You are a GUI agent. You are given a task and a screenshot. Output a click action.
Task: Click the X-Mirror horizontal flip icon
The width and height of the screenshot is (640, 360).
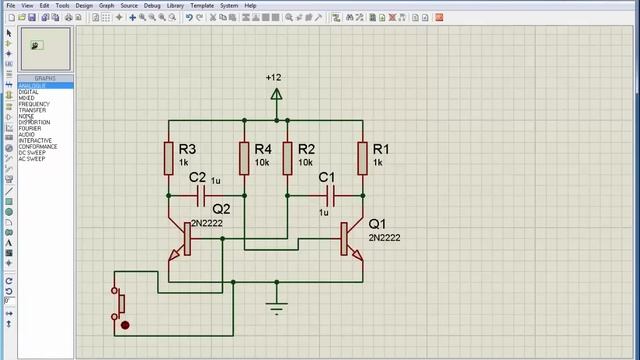click(x=9, y=313)
